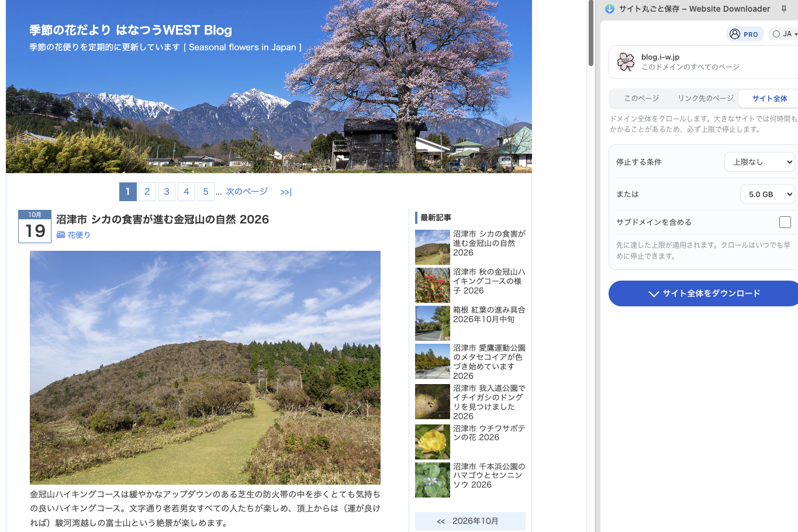The height and width of the screenshot is (532, 798).
Task: Click the 2026年10月 calendar header
Action: 475,521
